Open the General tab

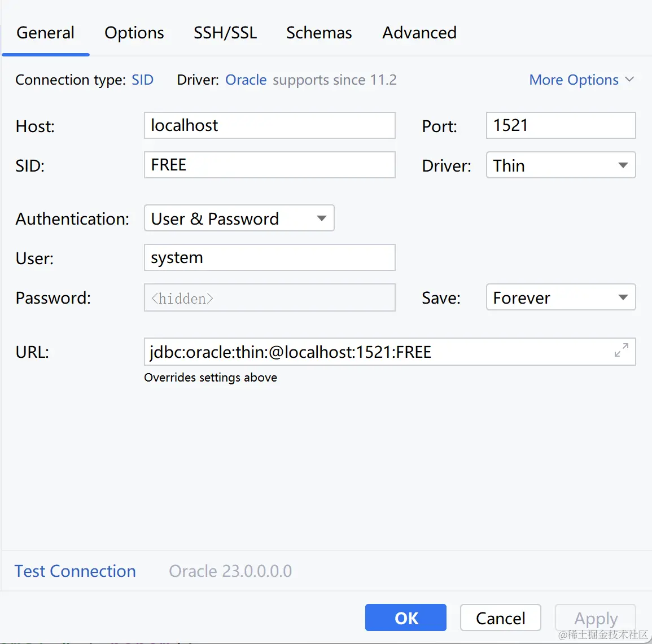[46, 33]
